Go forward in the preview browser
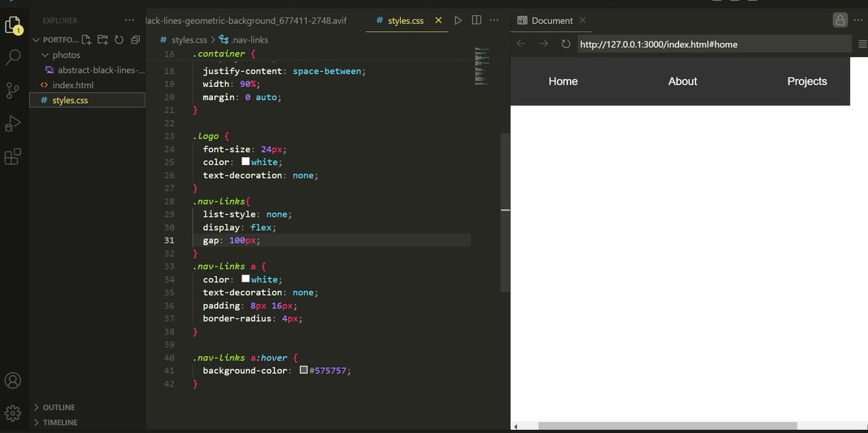Viewport: 868px width, 433px height. 543,44
